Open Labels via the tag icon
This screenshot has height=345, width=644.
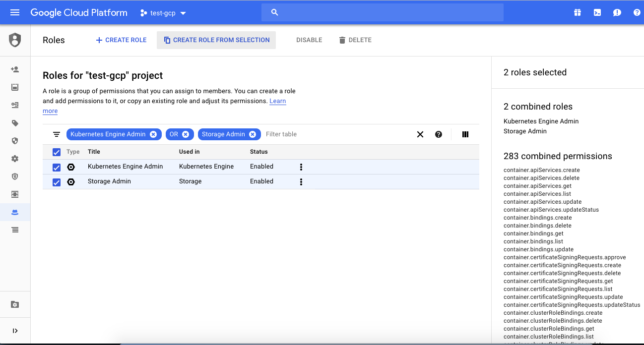click(x=15, y=123)
